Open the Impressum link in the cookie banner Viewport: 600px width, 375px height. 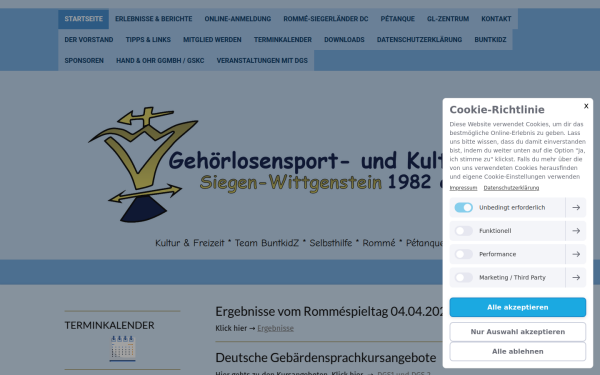pos(463,188)
